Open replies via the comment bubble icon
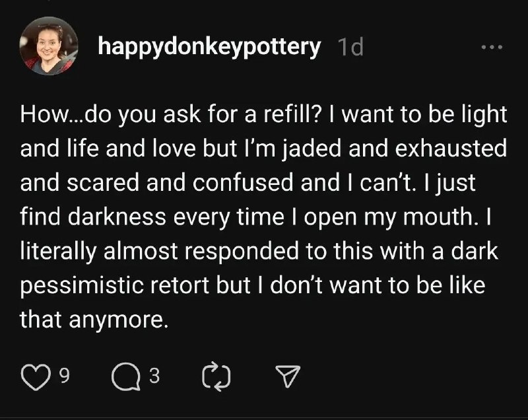The height and width of the screenshot is (420, 528). [x=125, y=376]
